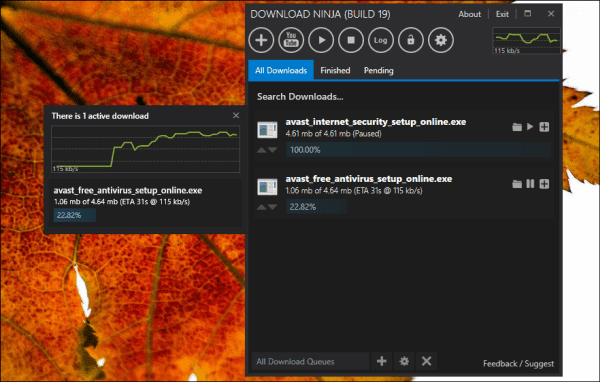
Task: Open the YouTube download tool
Action: (x=291, y=40)
